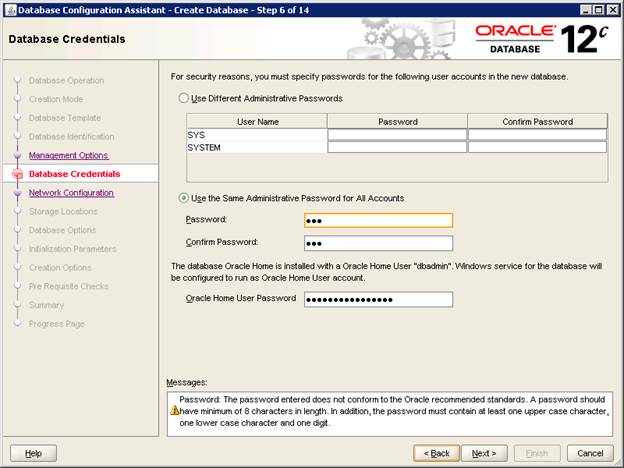Viewport: 624px width, 468px height.
Task: Click the Database Configuration Assistant title bar icon
Action: [11, 9]
